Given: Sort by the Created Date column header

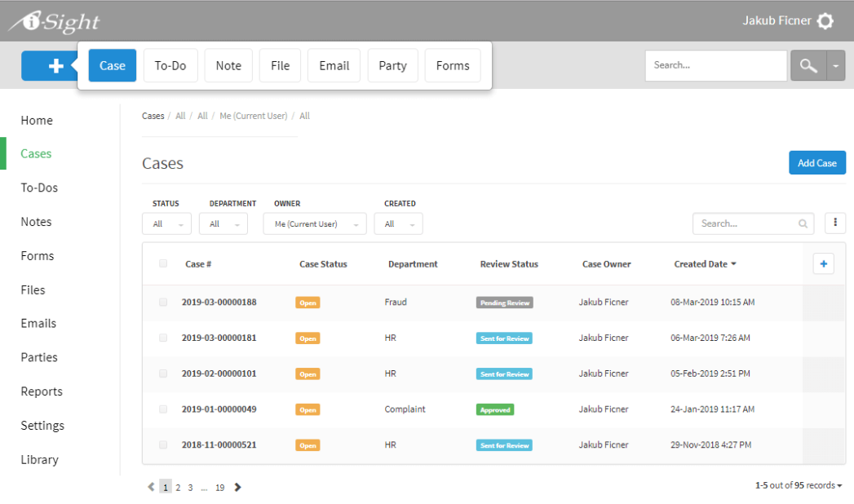Looking at the screenshot, I should tap(705, 264).
